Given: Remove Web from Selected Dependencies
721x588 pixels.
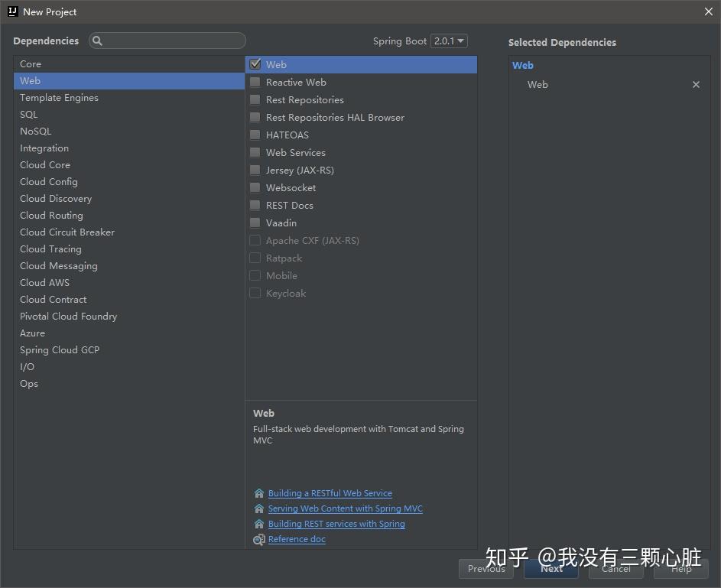Looking at the screenshot, I should click(696, 85).
